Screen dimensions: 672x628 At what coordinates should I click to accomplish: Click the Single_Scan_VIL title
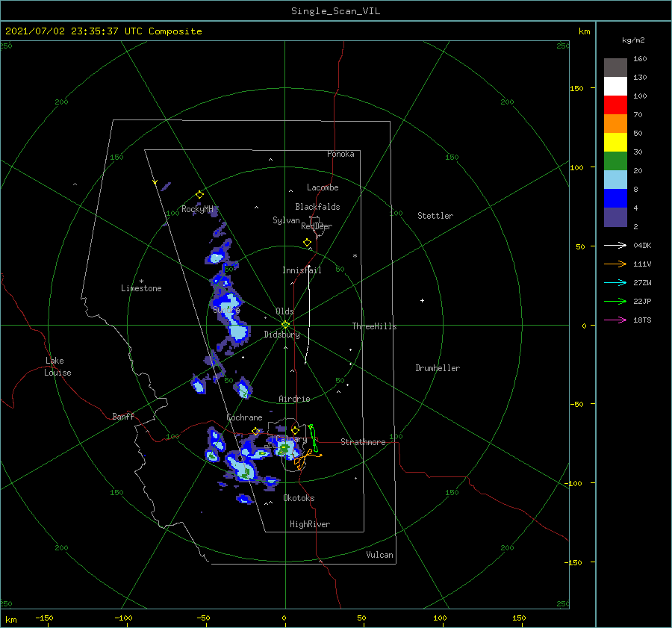335,11
